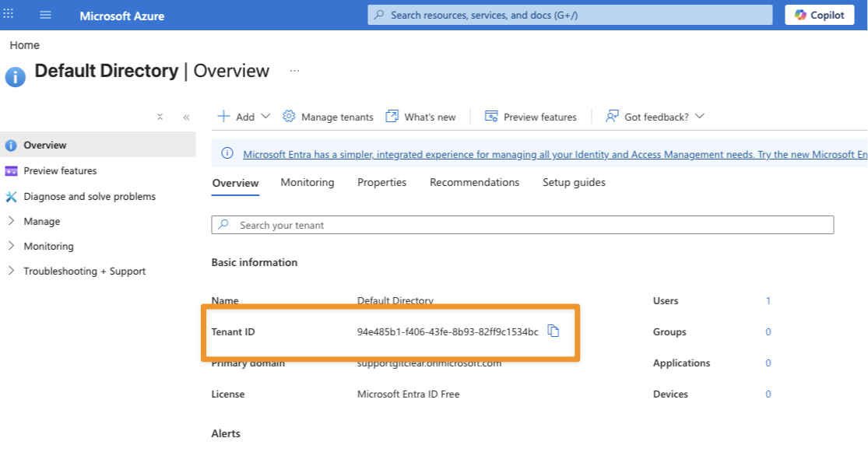868x452 pixels.
Task: Click the sidebar up-down expand icon
Action: [x=160, y=117]
